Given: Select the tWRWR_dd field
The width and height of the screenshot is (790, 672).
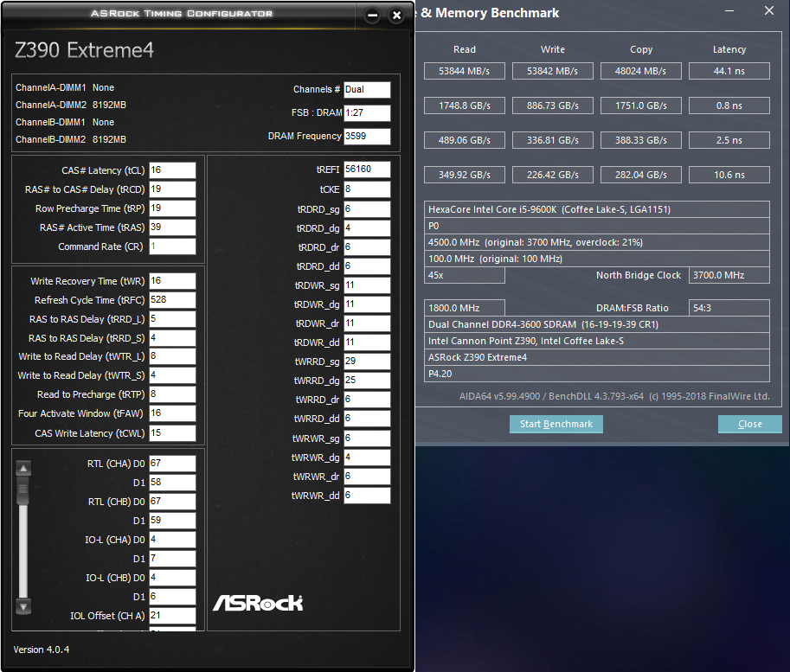Looking at the screenshot, I should [x=367, y=496].
